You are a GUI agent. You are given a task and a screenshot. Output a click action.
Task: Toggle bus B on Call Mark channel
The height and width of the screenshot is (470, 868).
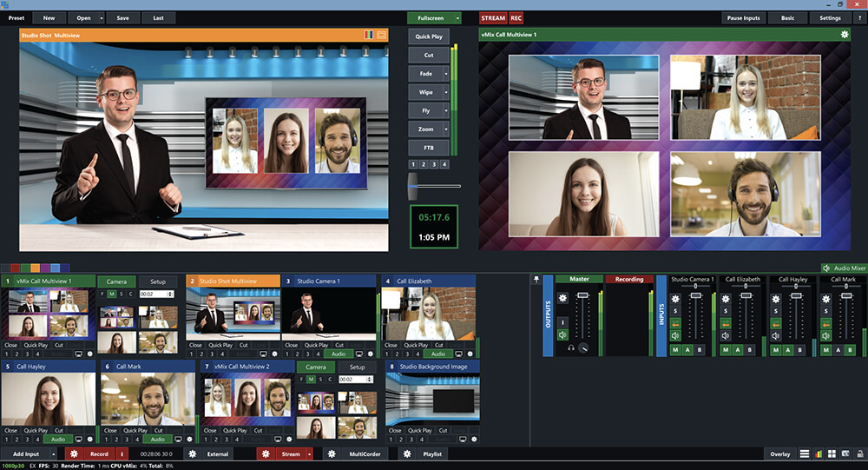(x=850, y=350)
